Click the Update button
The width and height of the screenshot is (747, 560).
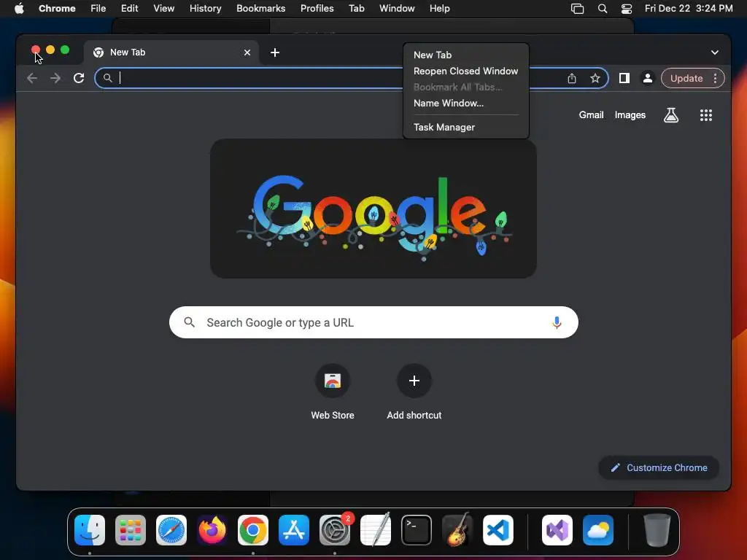coord(686,78)
